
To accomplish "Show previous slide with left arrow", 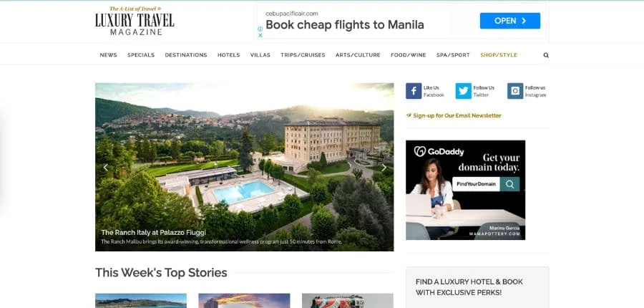I will (x=106, y=168).
